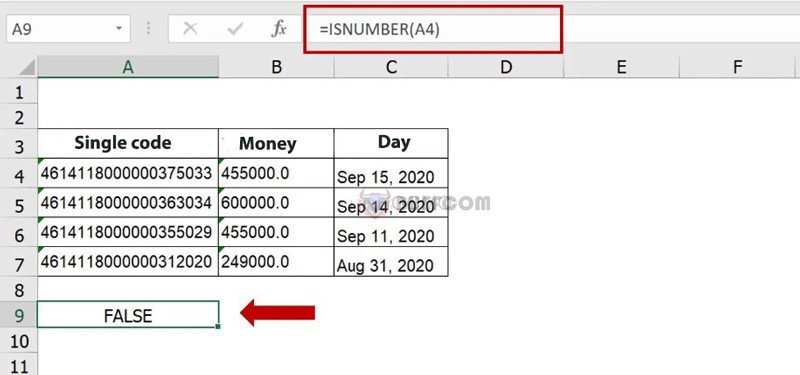The height and width of the screenshot is (375, 800).
Task: Select row 8 header
Action: (19, 290)
